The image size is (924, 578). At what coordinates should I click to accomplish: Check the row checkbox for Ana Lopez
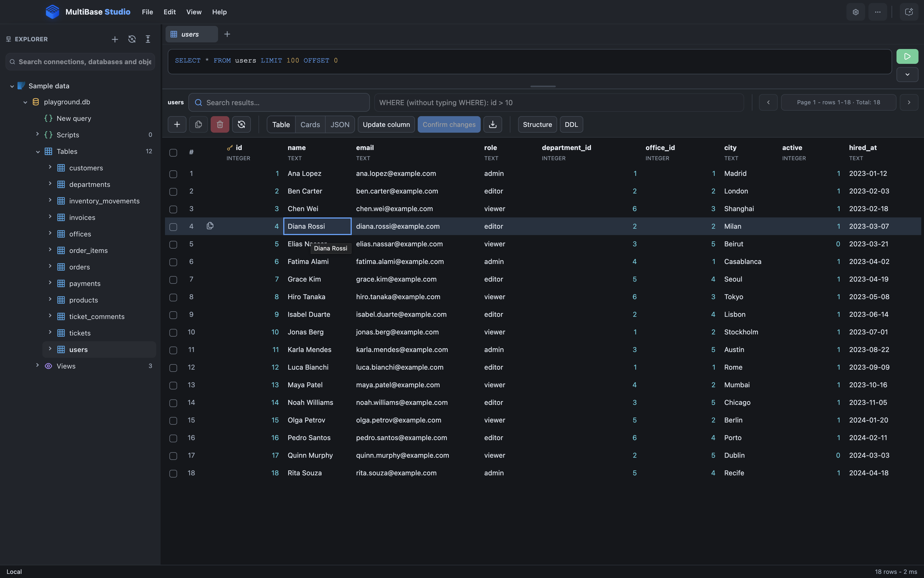point(173,174)
